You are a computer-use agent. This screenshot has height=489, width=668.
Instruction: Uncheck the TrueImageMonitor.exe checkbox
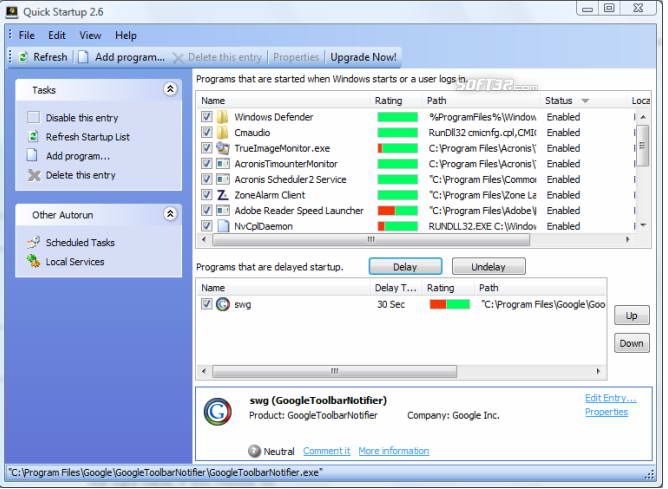(x=207, y=148)
